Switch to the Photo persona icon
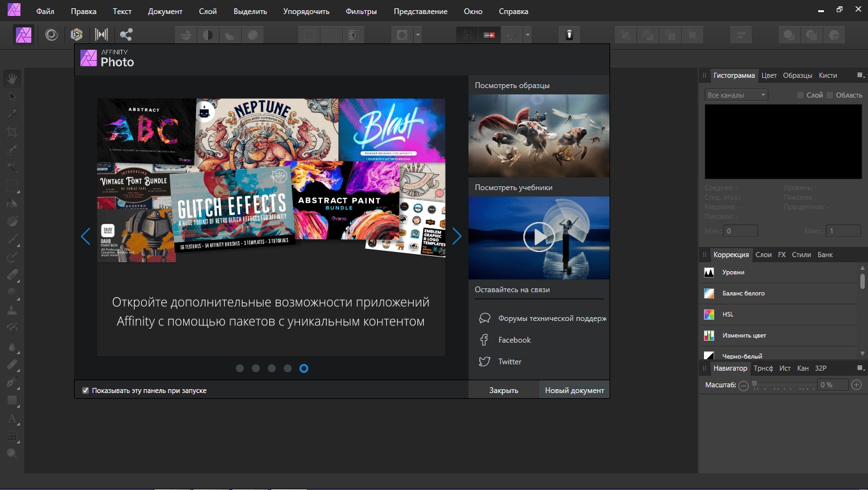The width and height of the screenshot is (868, 490). 24,34
